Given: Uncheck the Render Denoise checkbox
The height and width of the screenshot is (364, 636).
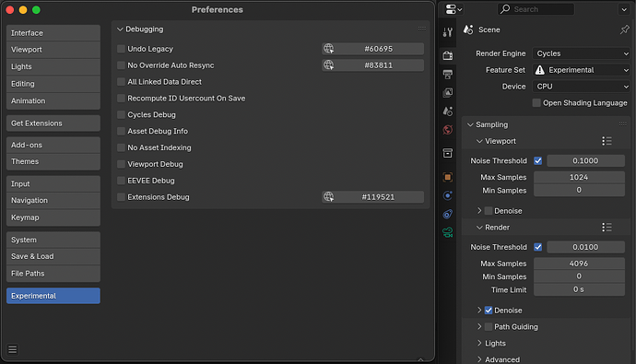Looking at the screenshot, I should [489, 310].
